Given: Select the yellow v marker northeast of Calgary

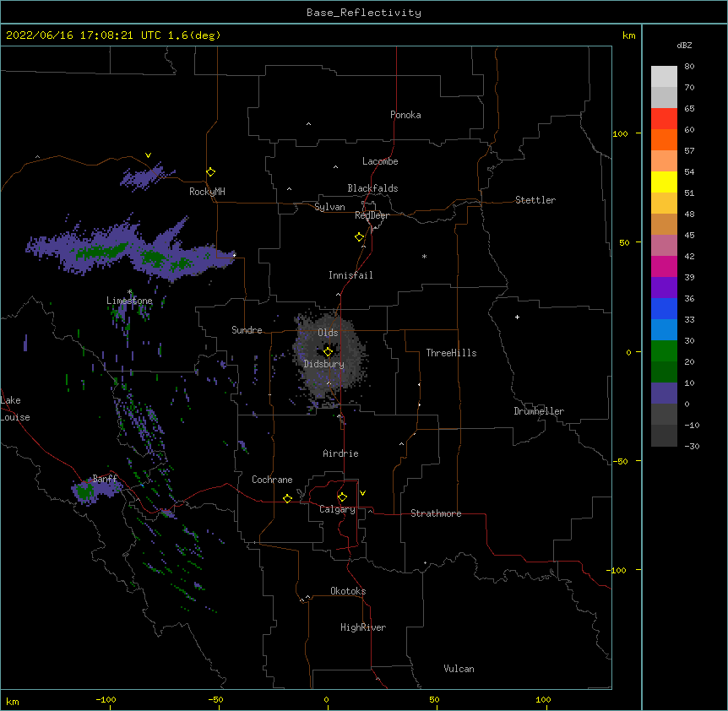Looking at the screenshot, I should (x=362, y=493).
